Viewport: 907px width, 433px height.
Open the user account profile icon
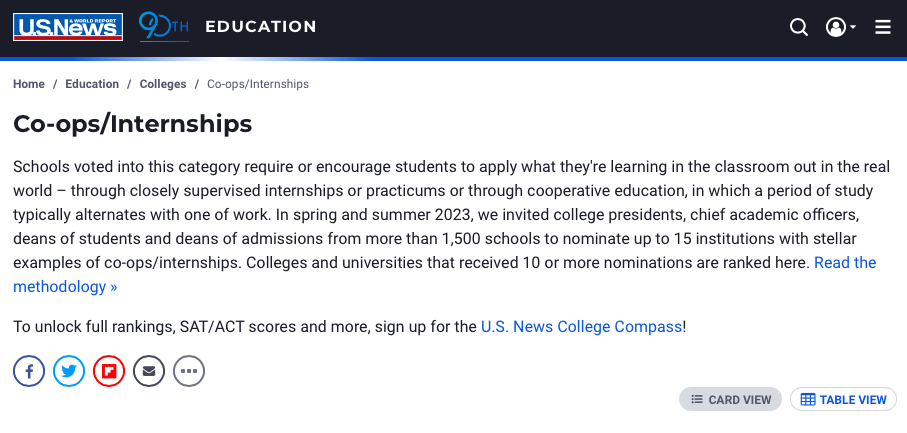point(836,27)
